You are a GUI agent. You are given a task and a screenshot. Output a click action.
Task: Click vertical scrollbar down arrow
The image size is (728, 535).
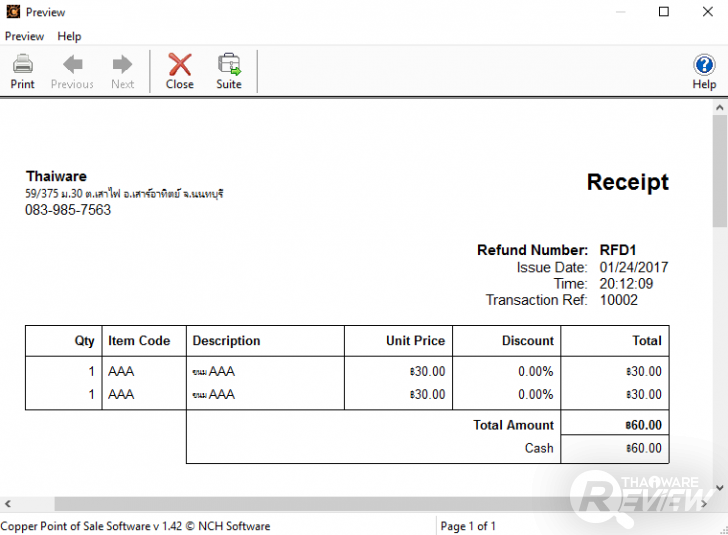tap(720, 488)
